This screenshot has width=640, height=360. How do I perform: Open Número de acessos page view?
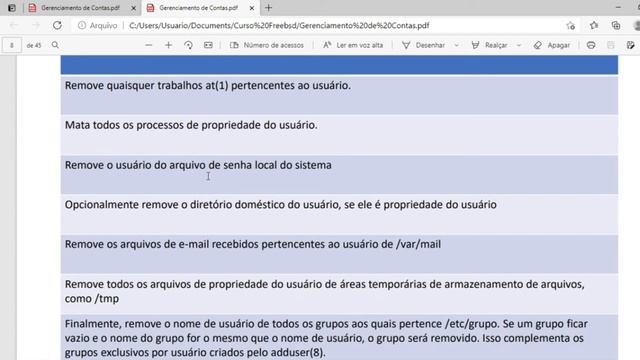(267, 45)
